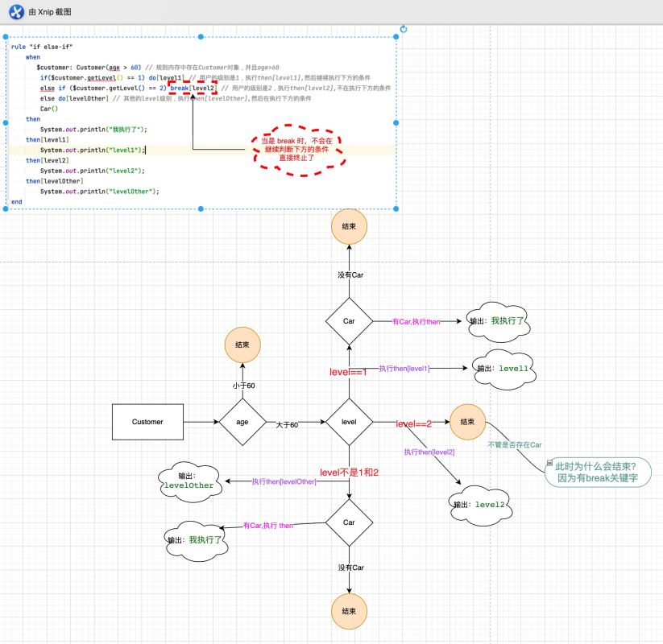Click the lower 没有Car label
Image resolution: width=663 pixels, height=644 pixels.
pyautogui.click(x=350, y=568)
